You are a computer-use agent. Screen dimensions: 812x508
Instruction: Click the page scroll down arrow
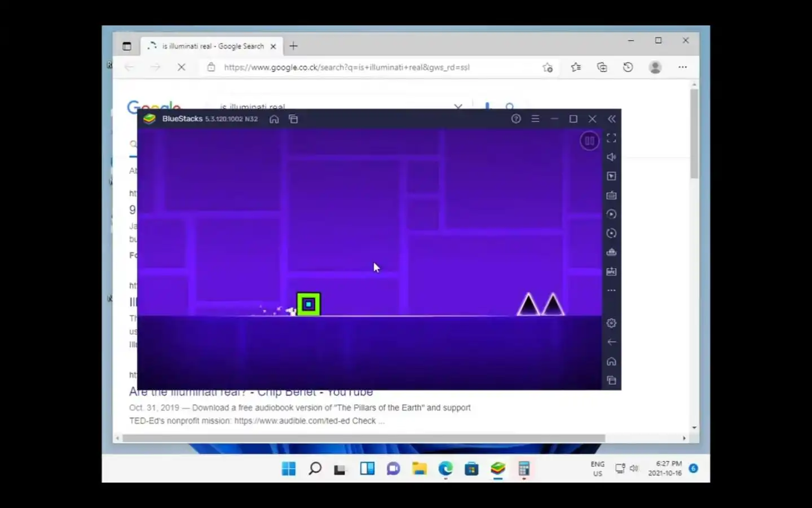pos(694,427)
